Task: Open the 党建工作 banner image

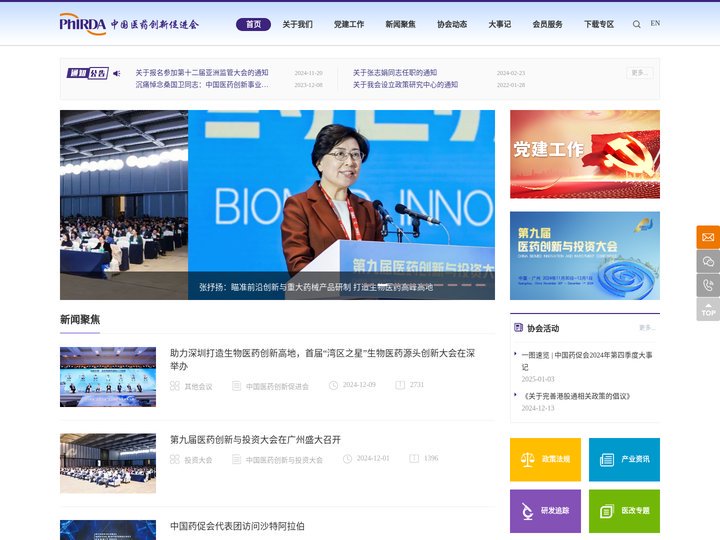Action: 585,154
